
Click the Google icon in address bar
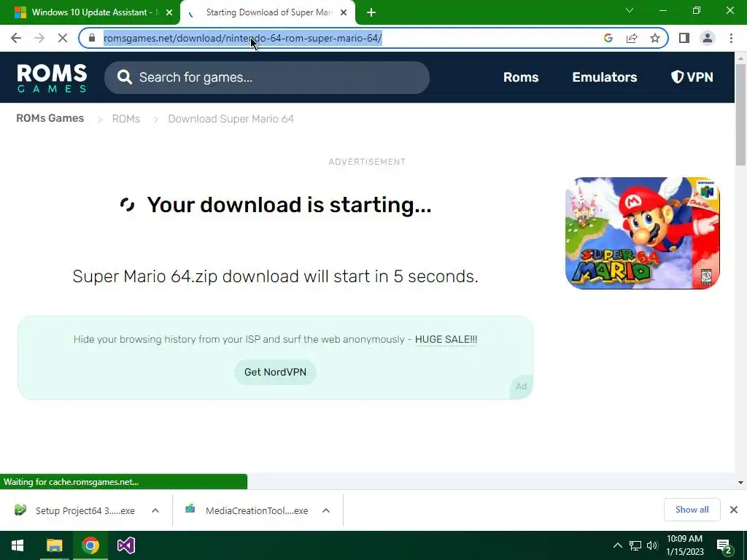[x=608, y=38]
